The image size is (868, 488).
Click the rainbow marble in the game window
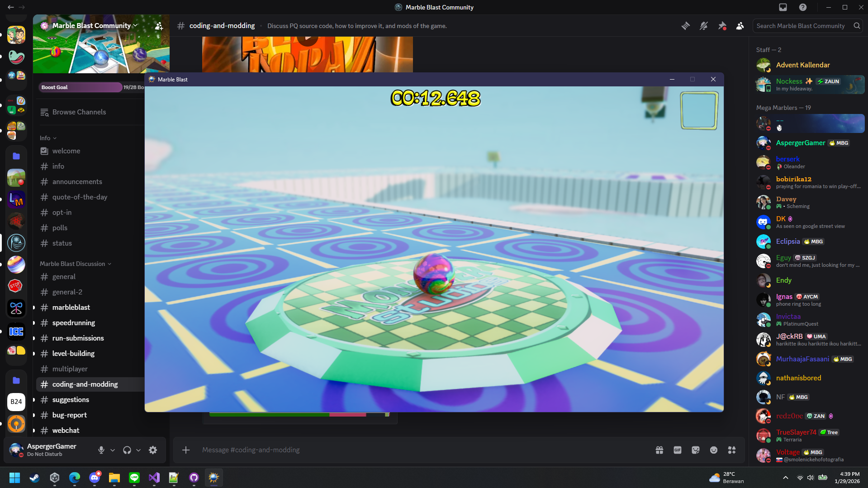[x=433, y=274]
